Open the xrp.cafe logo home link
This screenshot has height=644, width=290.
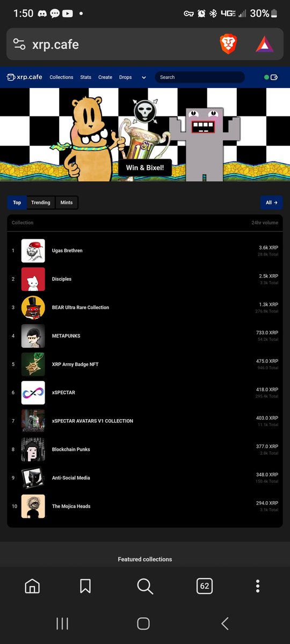[24, 77]
